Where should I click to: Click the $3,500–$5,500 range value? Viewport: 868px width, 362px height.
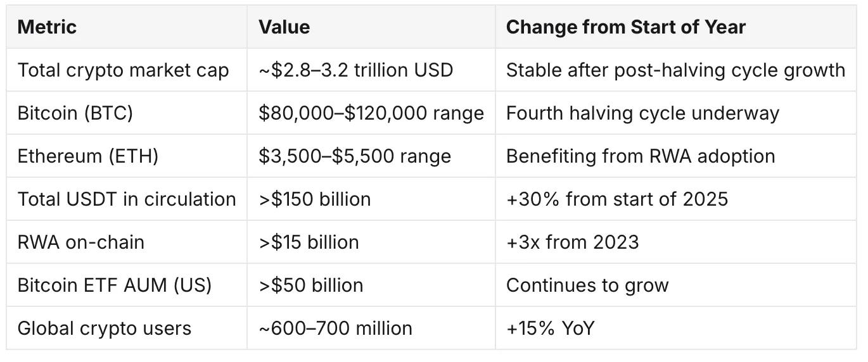pos(355,156)
